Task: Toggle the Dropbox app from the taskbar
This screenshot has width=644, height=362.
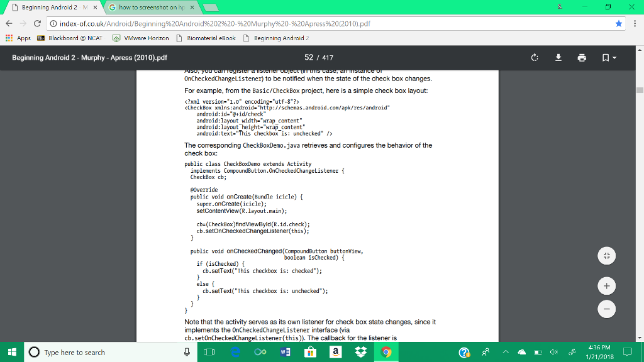Action: 360,352
